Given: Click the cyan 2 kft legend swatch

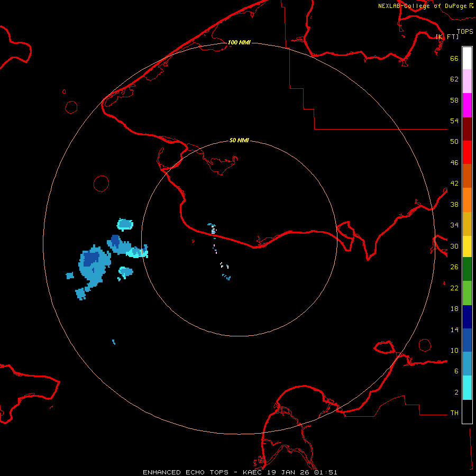Looking at the screenshot, I should (467, 388).
